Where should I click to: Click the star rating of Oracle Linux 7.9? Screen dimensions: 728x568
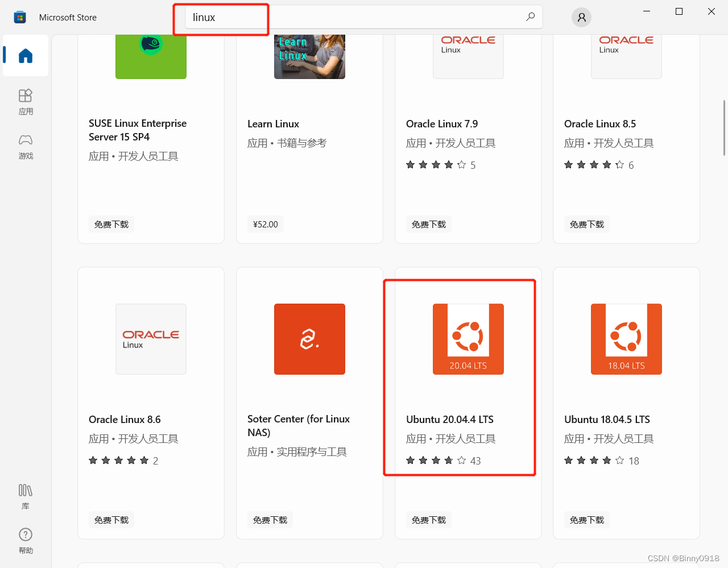(x=437, y=164)
